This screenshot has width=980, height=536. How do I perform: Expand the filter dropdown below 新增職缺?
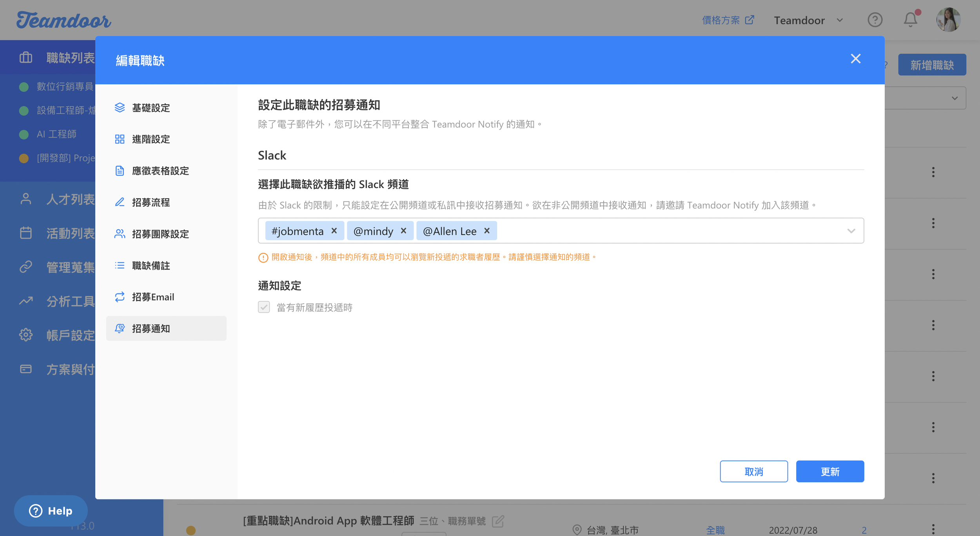click(955, 98)
